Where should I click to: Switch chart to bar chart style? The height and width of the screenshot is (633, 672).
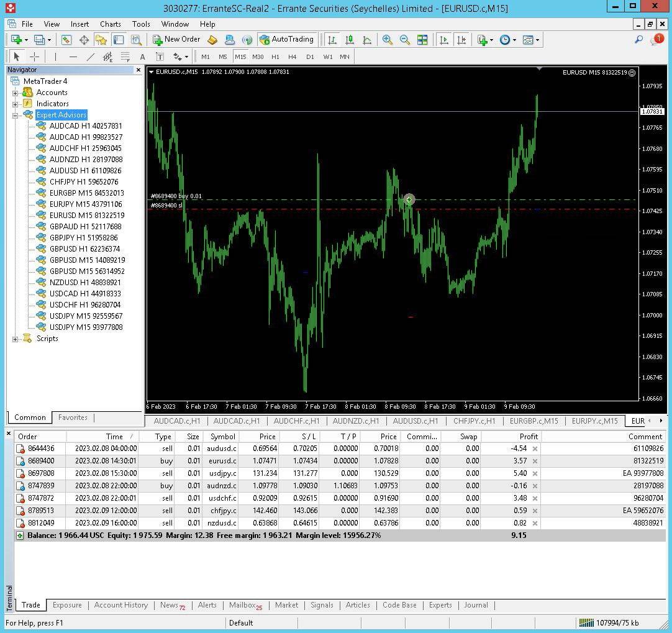[x=332, y=40]
